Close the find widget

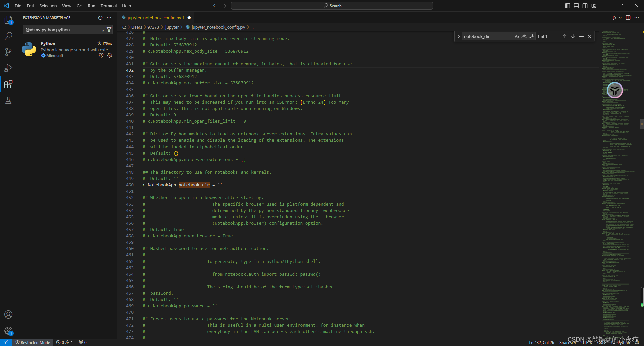[589, 36]
